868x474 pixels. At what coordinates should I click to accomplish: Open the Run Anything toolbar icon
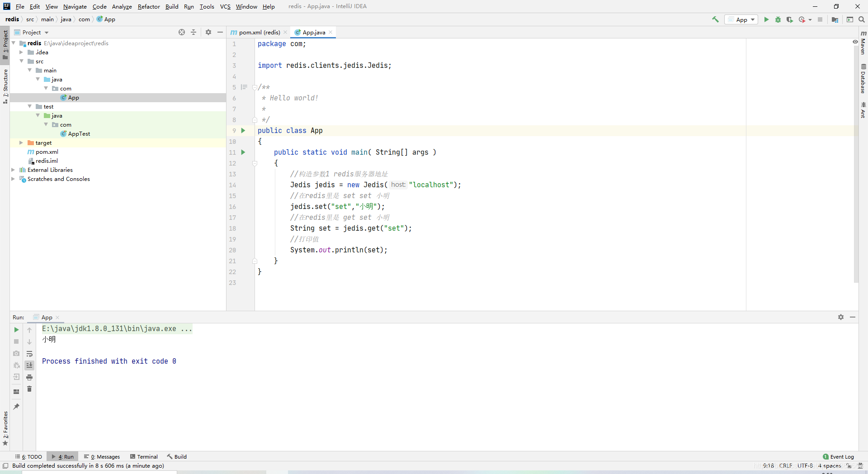(x=850, y=19)
